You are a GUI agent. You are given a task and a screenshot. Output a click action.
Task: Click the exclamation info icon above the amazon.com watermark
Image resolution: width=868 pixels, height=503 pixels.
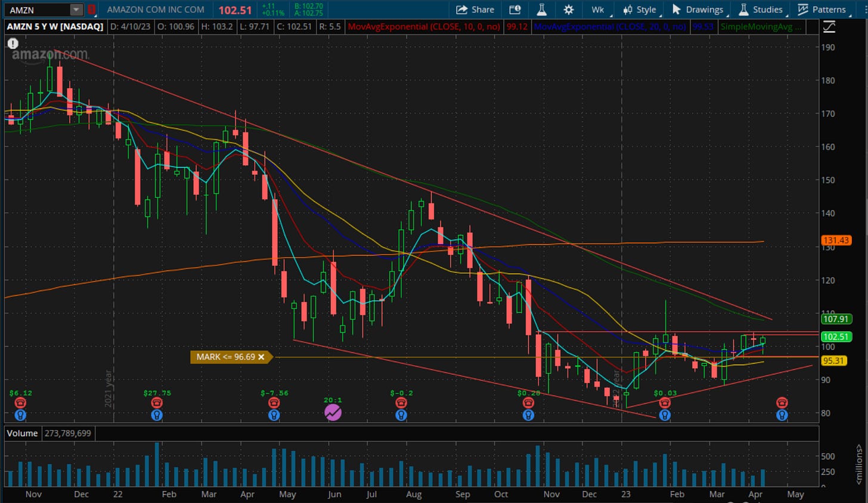point(13,44)
